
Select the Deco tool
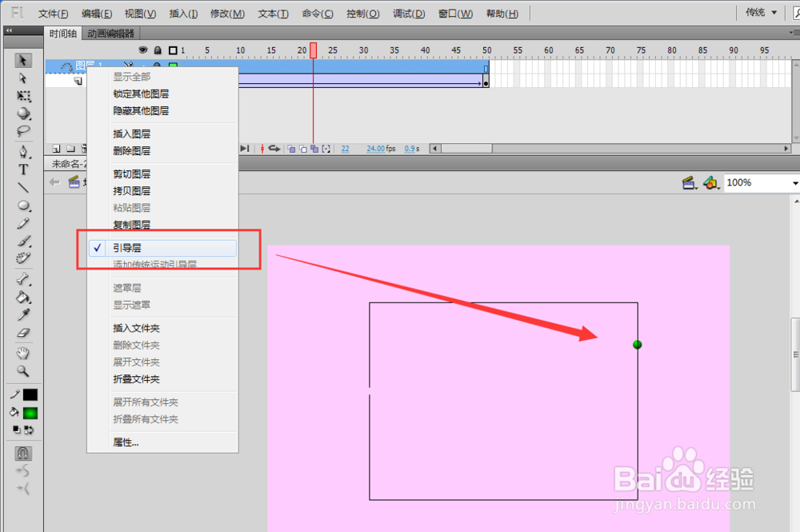click(23, 258)
